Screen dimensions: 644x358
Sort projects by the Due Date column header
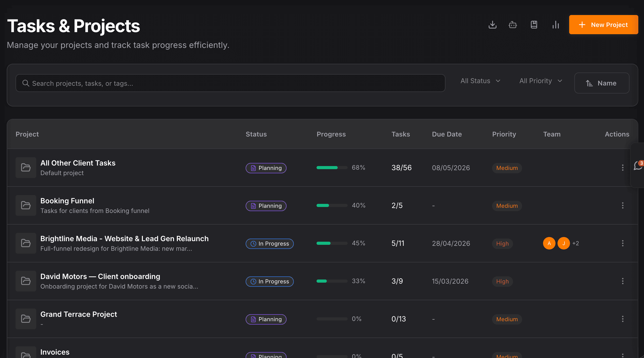click(x=447, y=134)
